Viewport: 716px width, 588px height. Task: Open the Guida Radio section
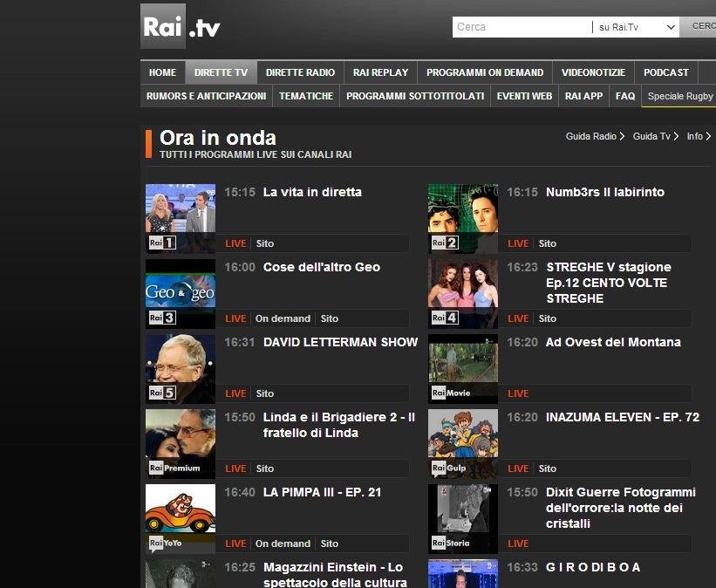592,136
